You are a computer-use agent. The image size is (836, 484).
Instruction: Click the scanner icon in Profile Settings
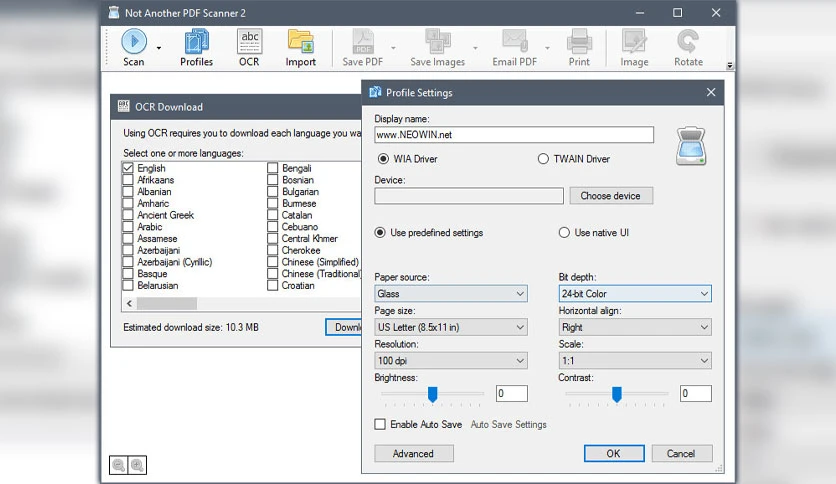pyautogui.click(x=691, y=146)
